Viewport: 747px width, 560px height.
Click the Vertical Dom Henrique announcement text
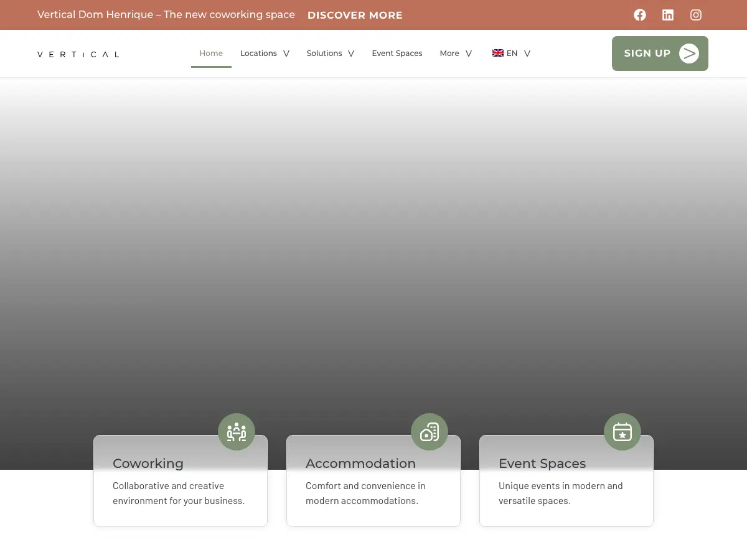tap(166, 15)
